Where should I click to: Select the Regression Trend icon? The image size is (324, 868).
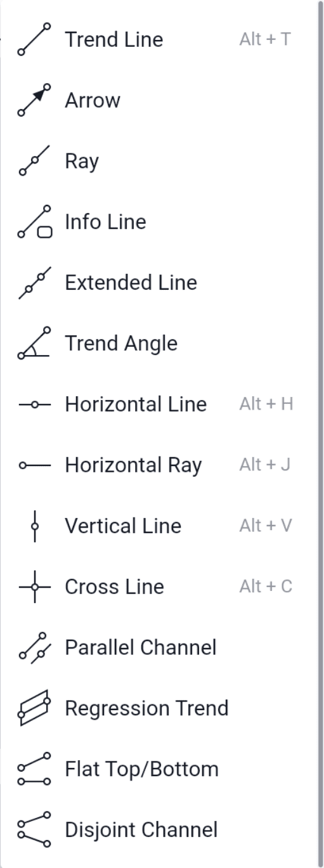(x=34, y=709)
